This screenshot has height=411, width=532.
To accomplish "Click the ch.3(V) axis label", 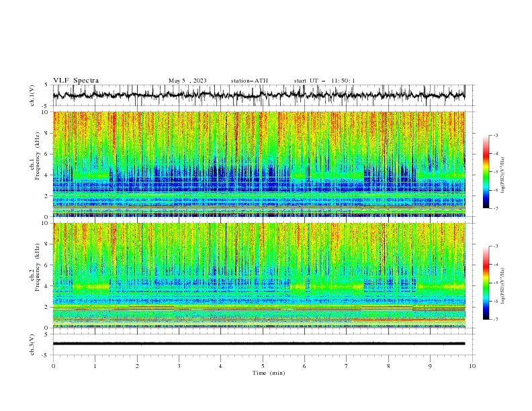I will [32, 345].
